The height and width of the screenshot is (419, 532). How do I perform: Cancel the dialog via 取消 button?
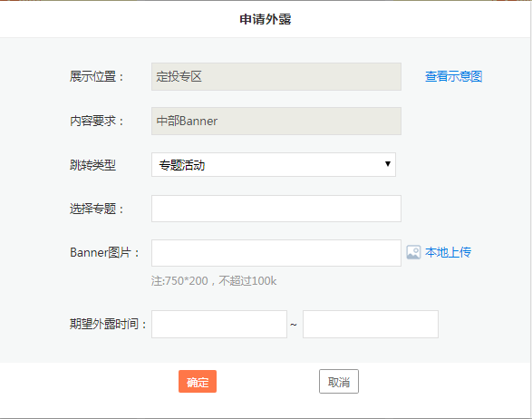(x=339, y=381)
